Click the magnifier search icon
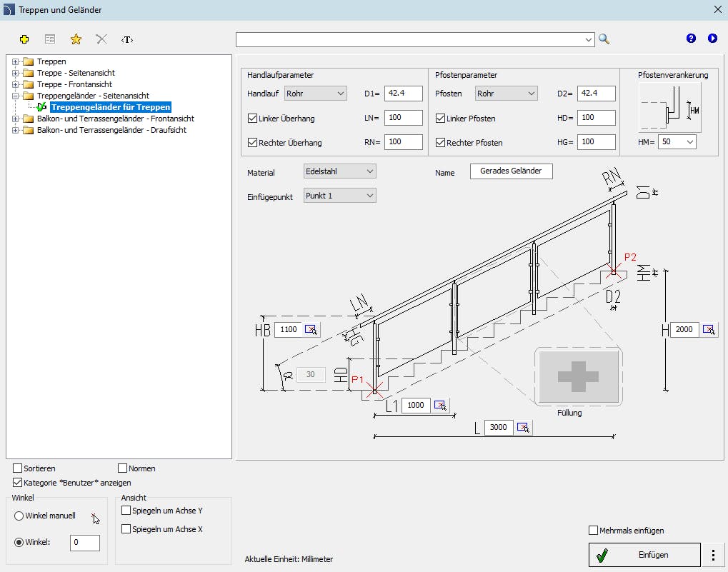Viewport: 728px width, 572px height. [604, 39]
